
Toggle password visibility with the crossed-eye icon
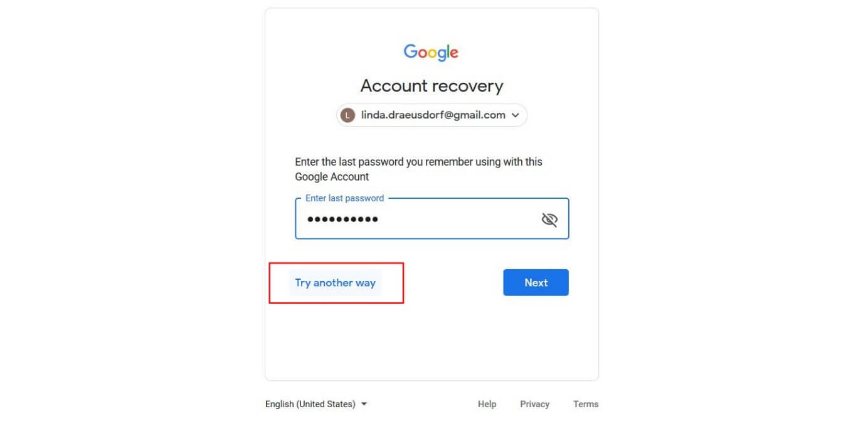[549, 219]
